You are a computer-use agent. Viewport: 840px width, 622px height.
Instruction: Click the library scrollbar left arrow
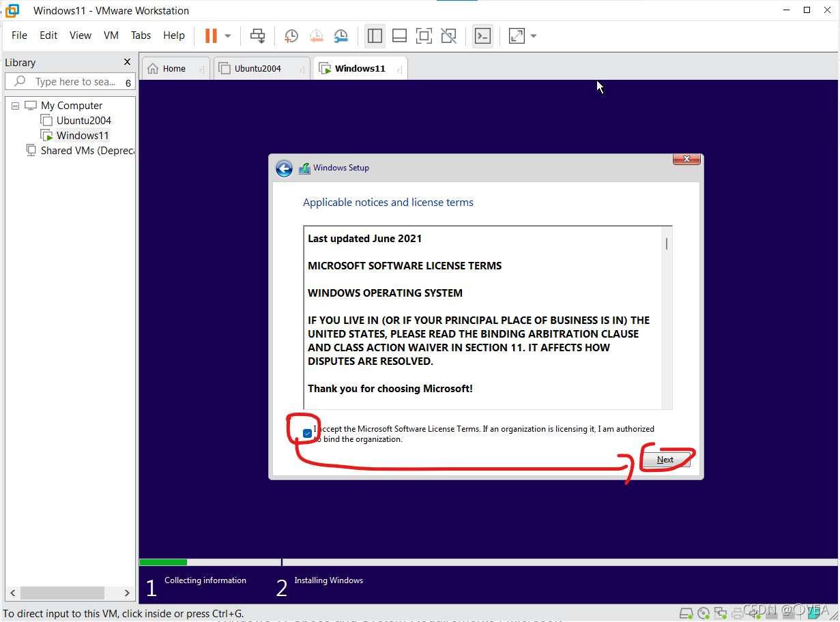12,593
